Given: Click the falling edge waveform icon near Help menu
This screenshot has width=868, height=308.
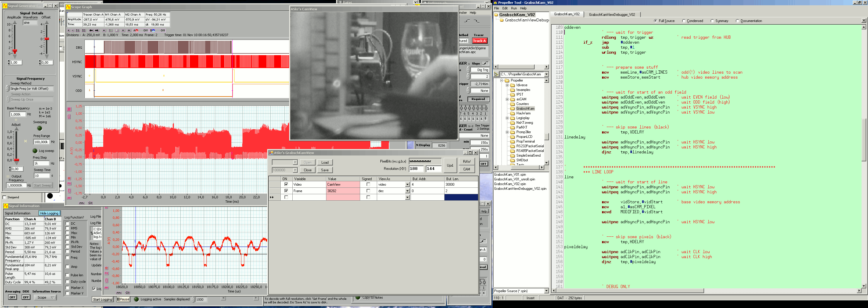Looking at the screenshot, I should click(477, 21).
